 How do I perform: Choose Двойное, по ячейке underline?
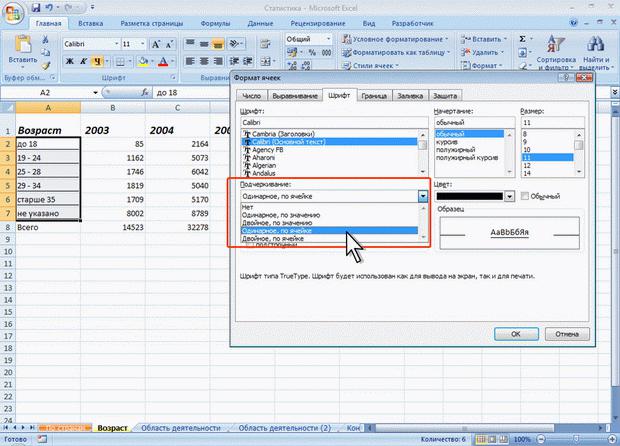(x=329, y=238)
